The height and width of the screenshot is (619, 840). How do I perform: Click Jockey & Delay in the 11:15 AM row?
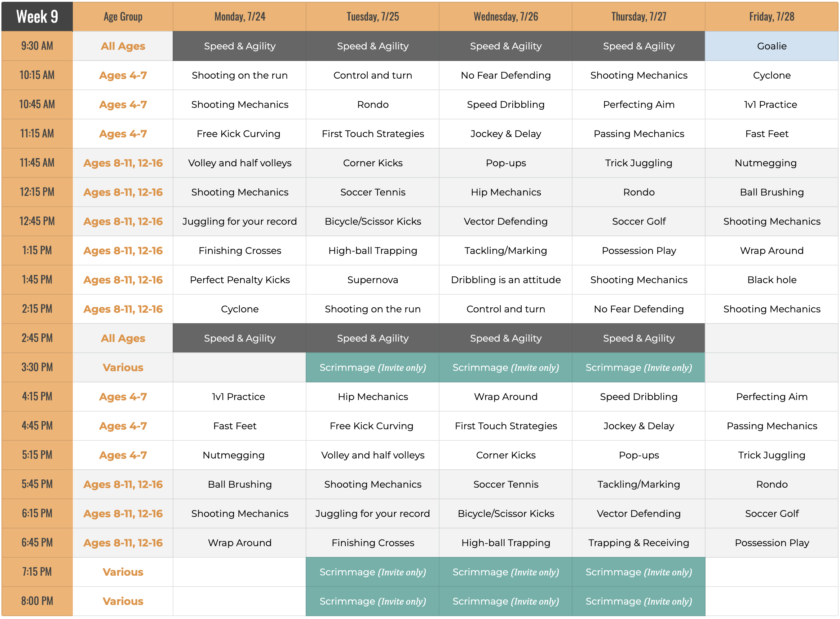point(505,134)
